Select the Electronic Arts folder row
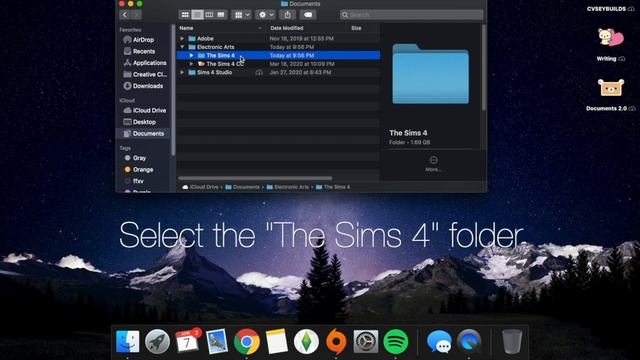The width and height of the screenshot is (640, 360). 278,47
